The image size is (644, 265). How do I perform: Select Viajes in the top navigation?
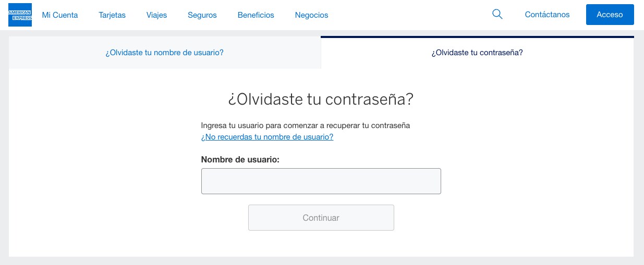tap(156, 15)
